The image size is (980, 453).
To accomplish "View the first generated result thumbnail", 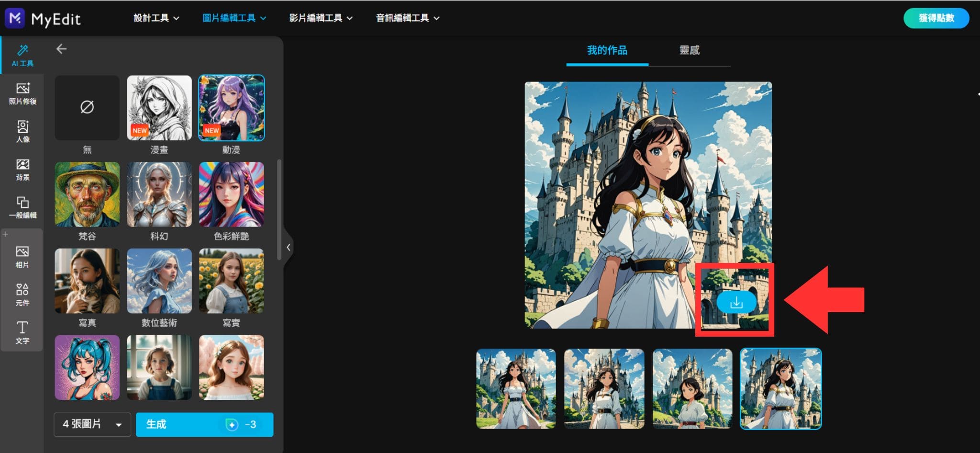I will coord(516,389).
